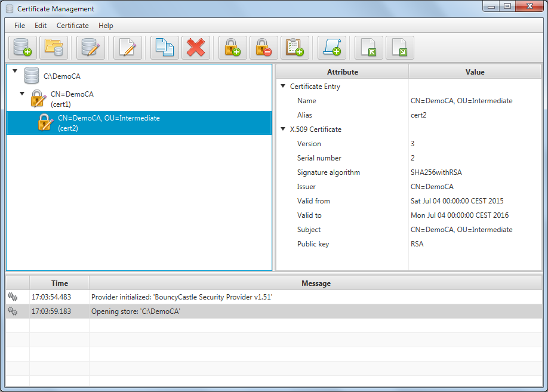Generate a certificate signing request
Image resolution: width=548 pixels, height=392 pixels.
point(331,48)
